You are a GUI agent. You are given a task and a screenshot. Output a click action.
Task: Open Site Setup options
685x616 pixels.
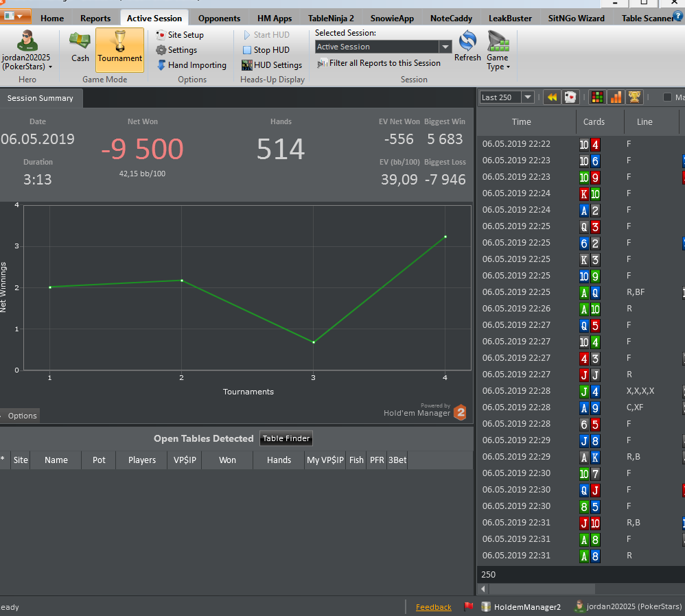click(180, 35)
